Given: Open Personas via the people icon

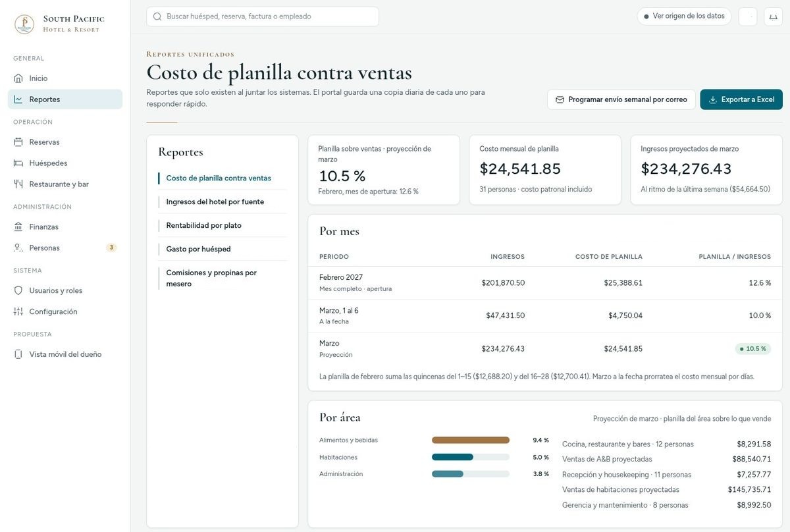Looking at the screenshot, I should pos(18,248).
